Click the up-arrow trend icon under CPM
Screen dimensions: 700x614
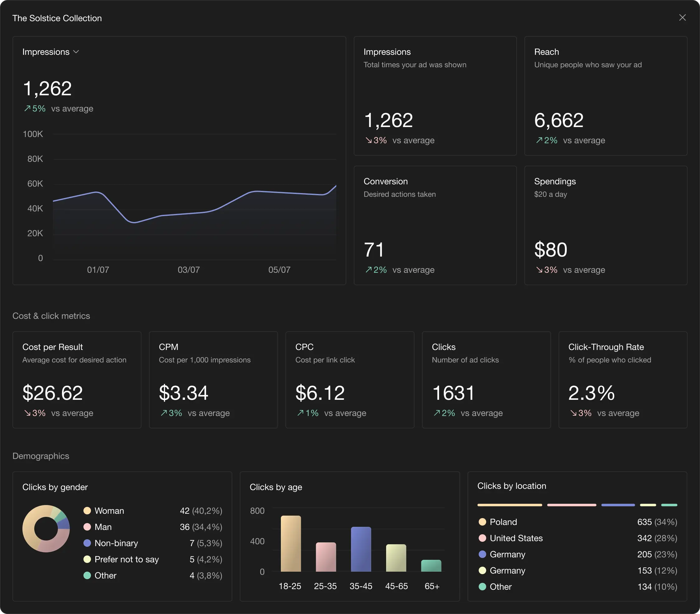tap(164, 413)
